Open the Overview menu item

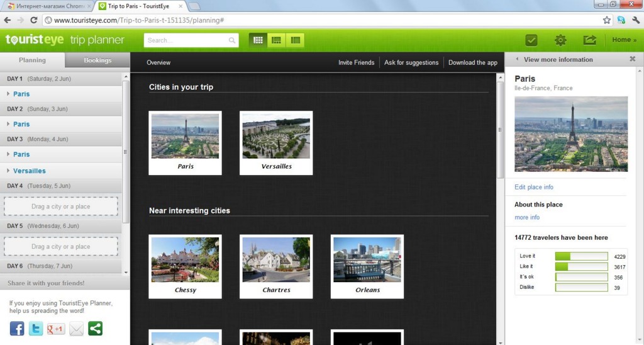[x=158, y=62]
